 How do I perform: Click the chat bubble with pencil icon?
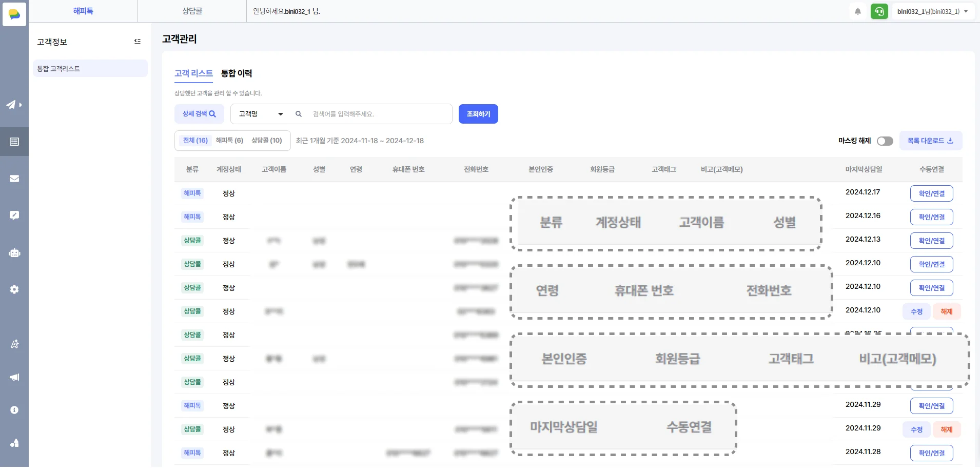[x=14, y=215]
